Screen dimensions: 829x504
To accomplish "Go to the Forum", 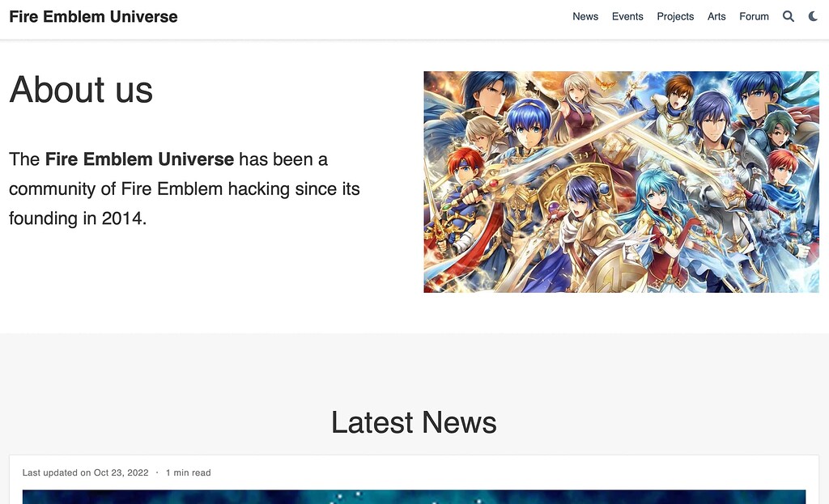I will coord(753,16).
